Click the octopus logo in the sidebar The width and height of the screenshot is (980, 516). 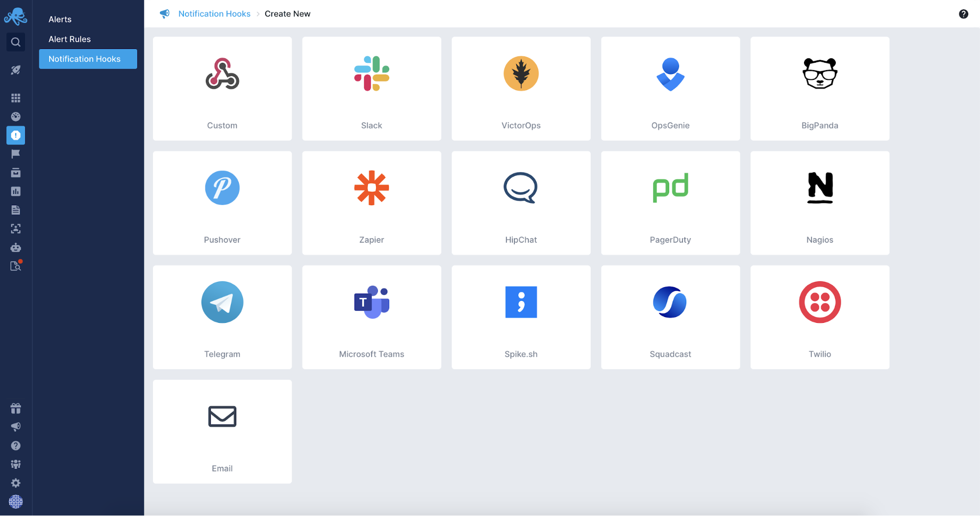click(x=16, y=16)
